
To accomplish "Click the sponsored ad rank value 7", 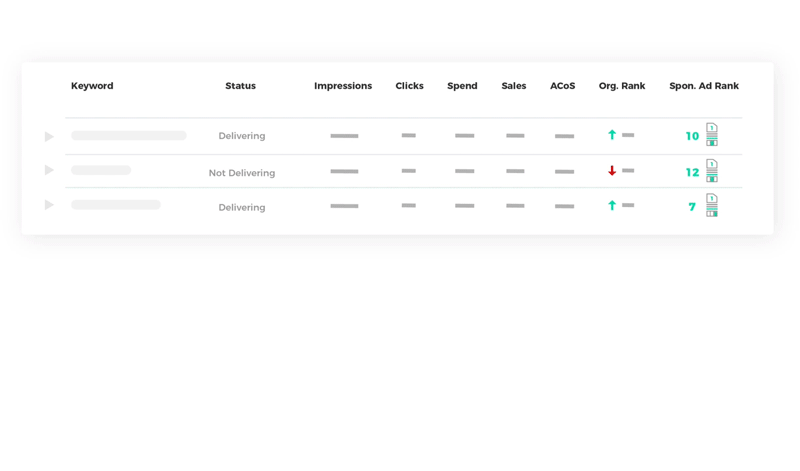I will (x=692, y=207).
